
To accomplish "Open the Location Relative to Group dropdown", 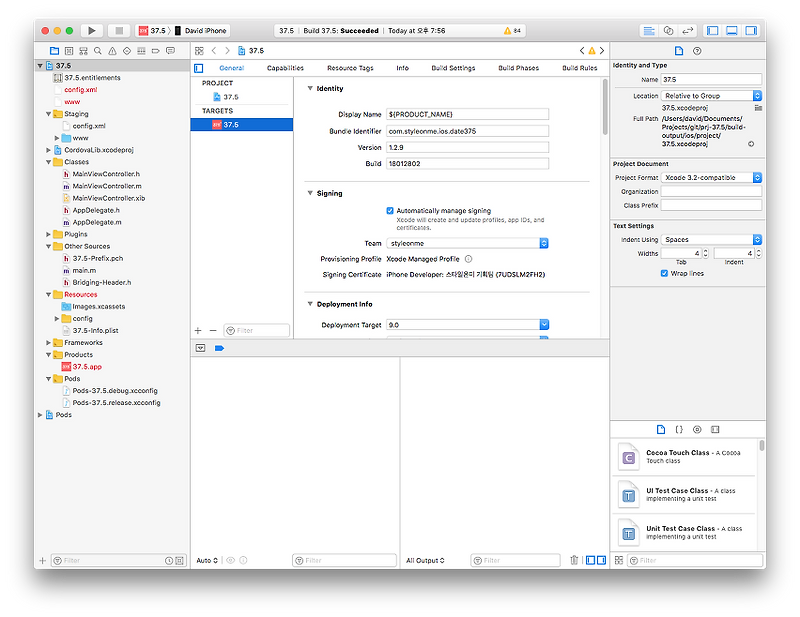I will [x=711, y=95].
